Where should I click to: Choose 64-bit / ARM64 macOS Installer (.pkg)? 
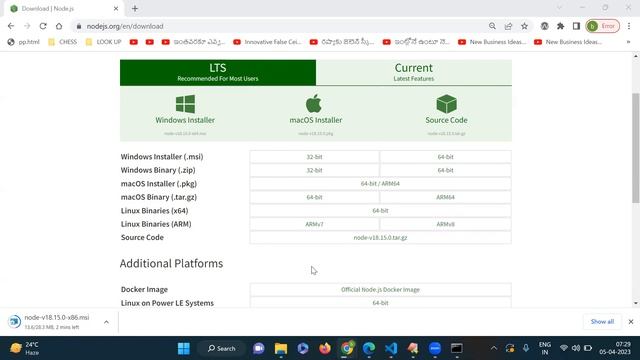click(380, 184)
